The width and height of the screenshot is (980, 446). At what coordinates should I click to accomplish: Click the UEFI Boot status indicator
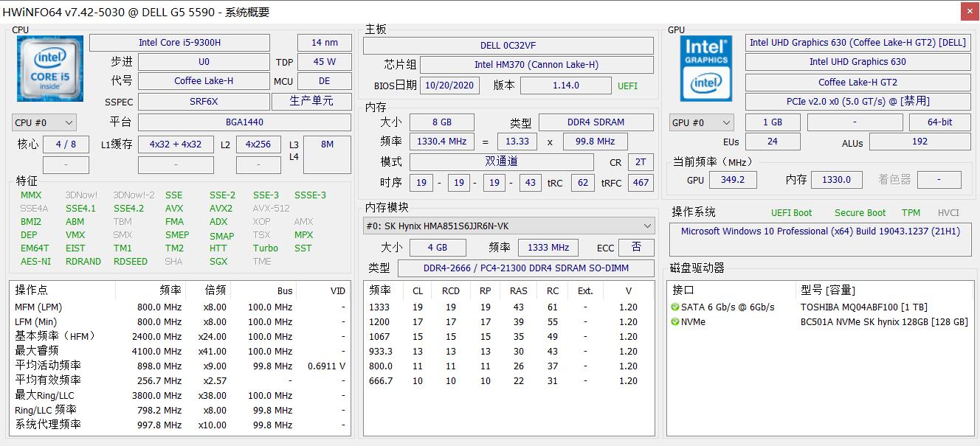(x=791, y=212)
